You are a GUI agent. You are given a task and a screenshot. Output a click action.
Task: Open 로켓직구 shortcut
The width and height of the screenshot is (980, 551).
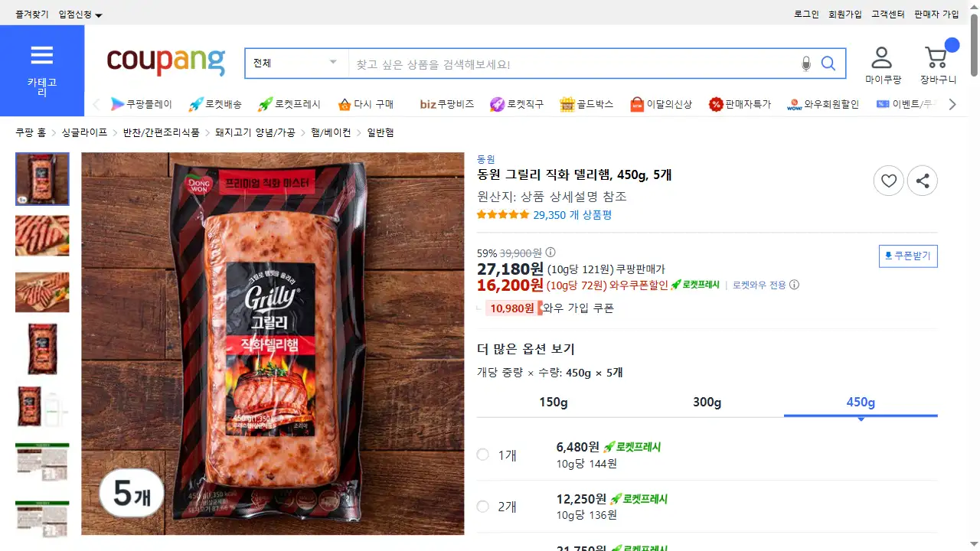point(517,104)
